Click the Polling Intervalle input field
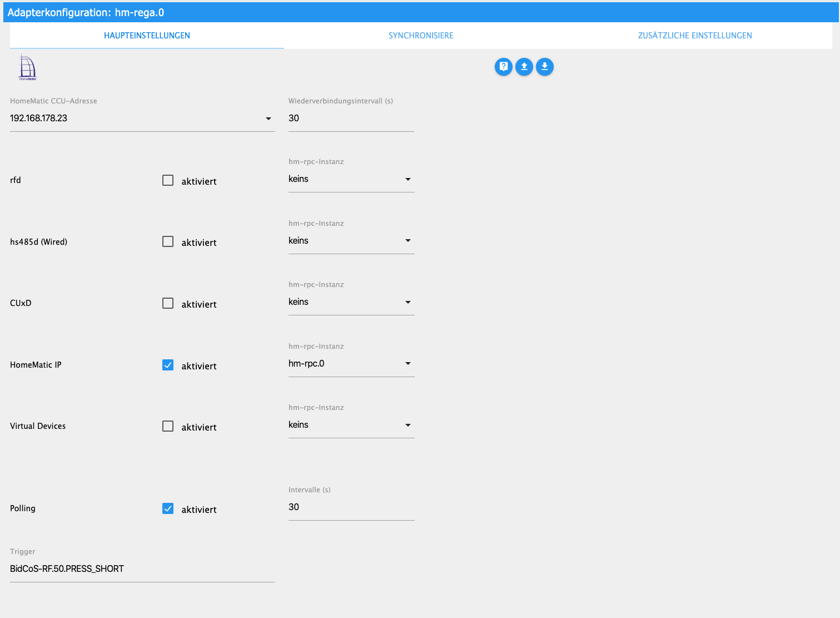This screenshot has width=840, height=618. [351, 507]
